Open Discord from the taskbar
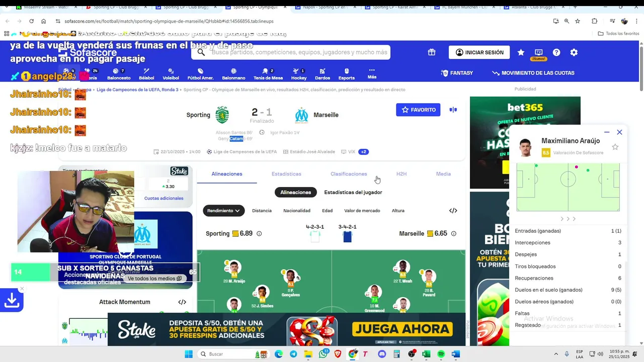 click(x=382, y=354)
